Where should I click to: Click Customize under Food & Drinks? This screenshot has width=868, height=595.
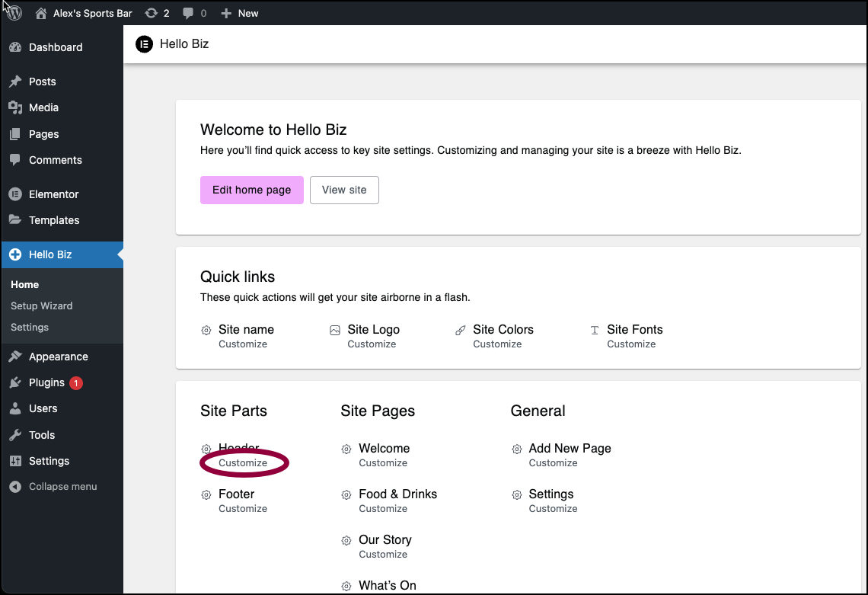(x=383, y=509)
